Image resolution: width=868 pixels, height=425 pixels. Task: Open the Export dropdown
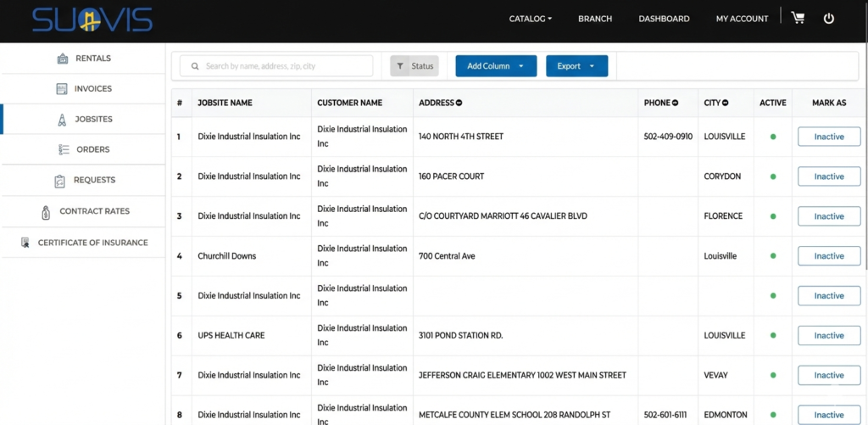pos(576,66)
